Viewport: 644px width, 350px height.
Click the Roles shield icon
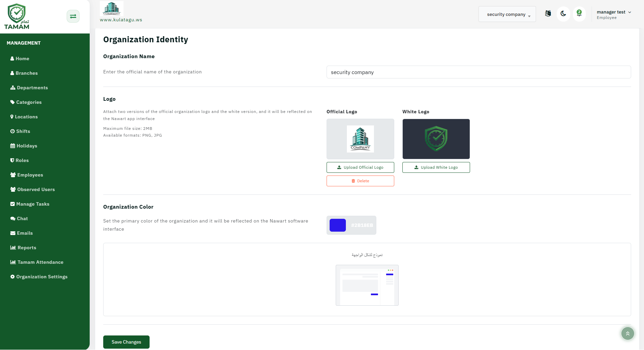point(12,160)
